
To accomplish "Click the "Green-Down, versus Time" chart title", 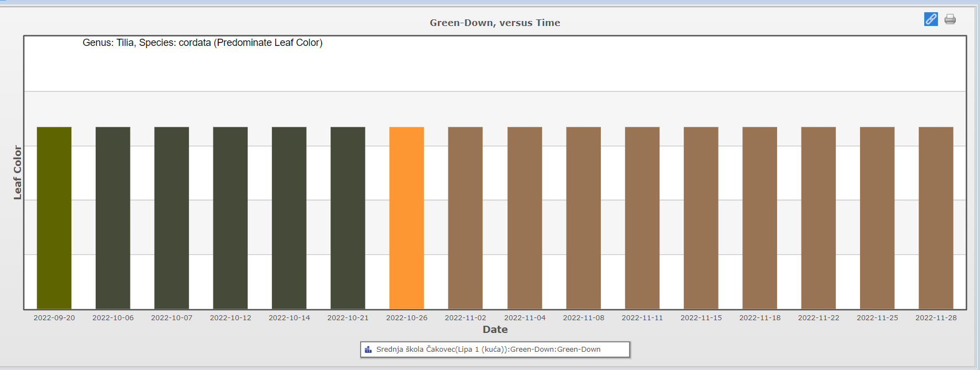I will click(495, 23).
